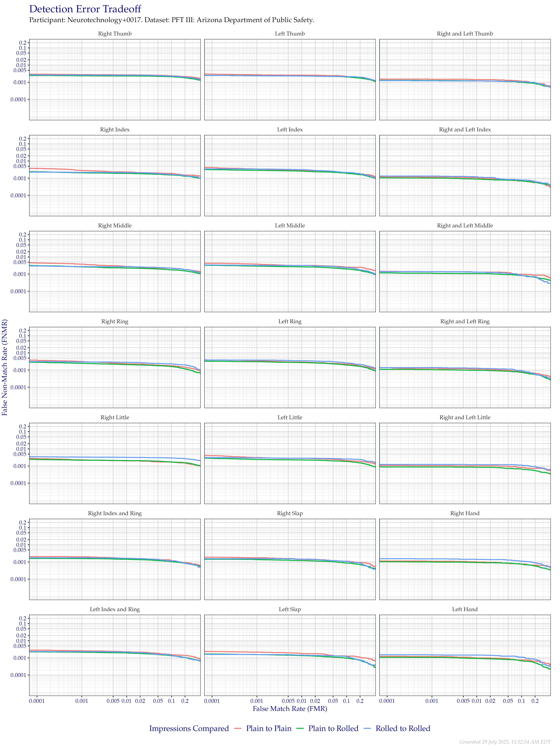Click the Right and Left Thumb panel title
The image size is (560, 747).
[x=465, y=34]
